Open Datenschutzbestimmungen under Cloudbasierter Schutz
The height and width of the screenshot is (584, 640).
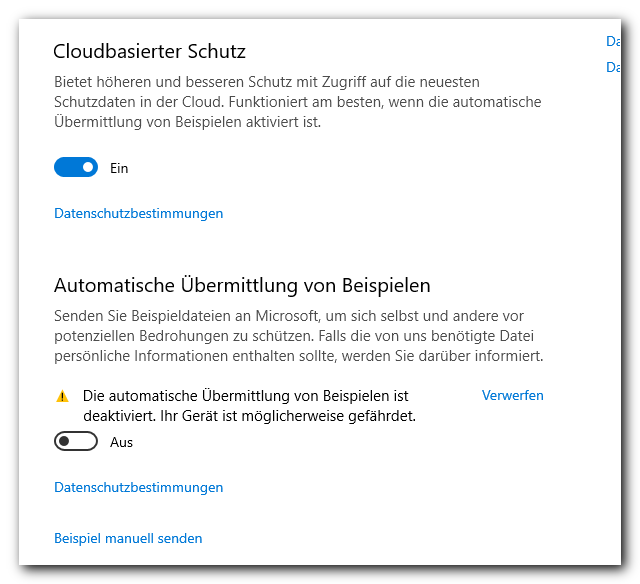coord(138,213)
